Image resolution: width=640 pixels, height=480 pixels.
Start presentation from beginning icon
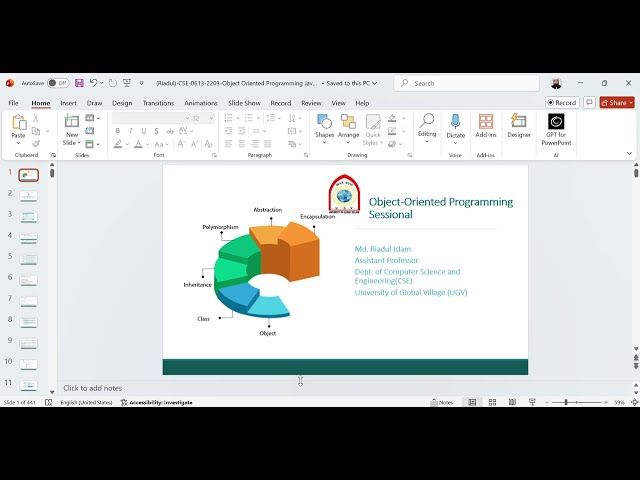(x=127, y=83)
